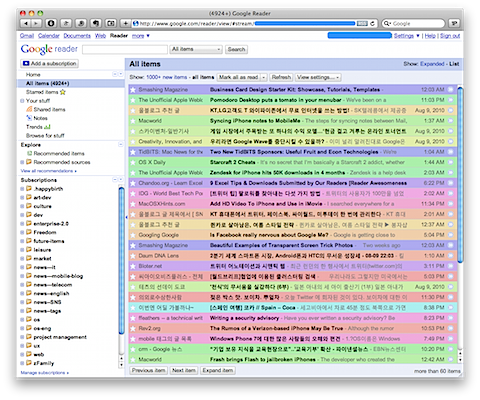Star the Syncing iPhone notes Macworld item
Image resolution: width=480 pixels, height=400 pixels.
(133, 121)
